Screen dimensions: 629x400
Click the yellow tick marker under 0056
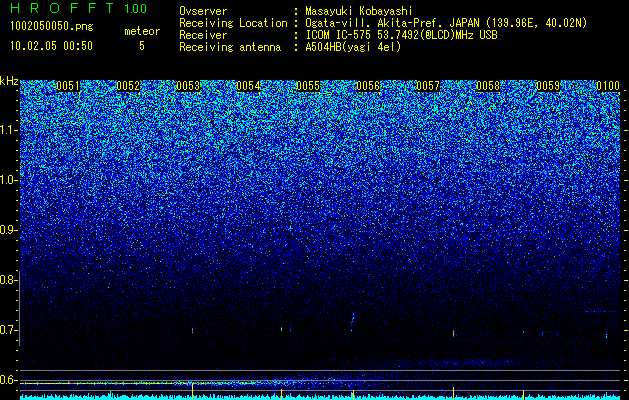coord(353,394)
